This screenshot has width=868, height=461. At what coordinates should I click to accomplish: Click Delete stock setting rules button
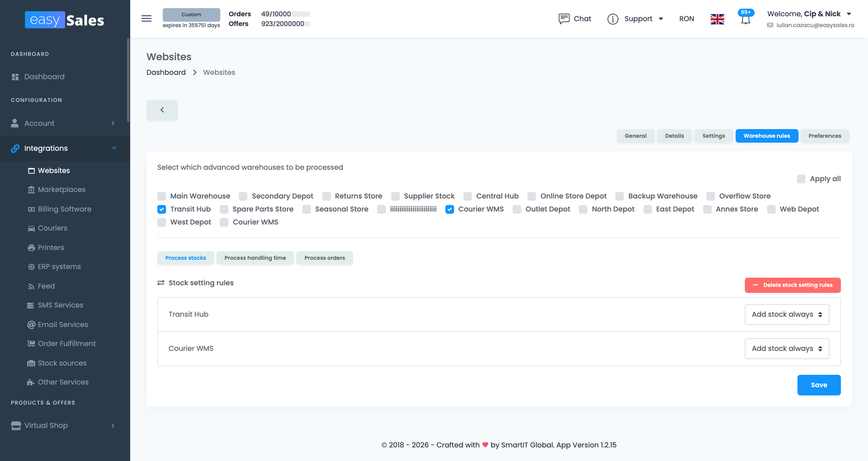[793, 285]
